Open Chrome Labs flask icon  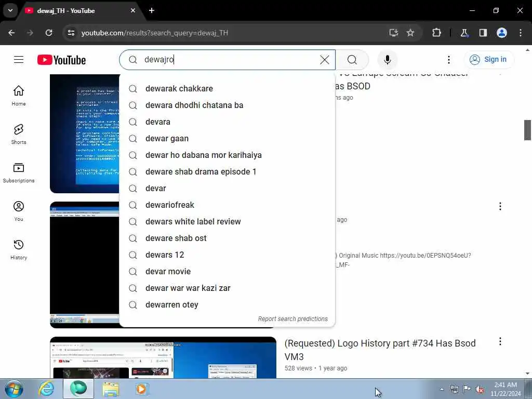click(464, 33)
